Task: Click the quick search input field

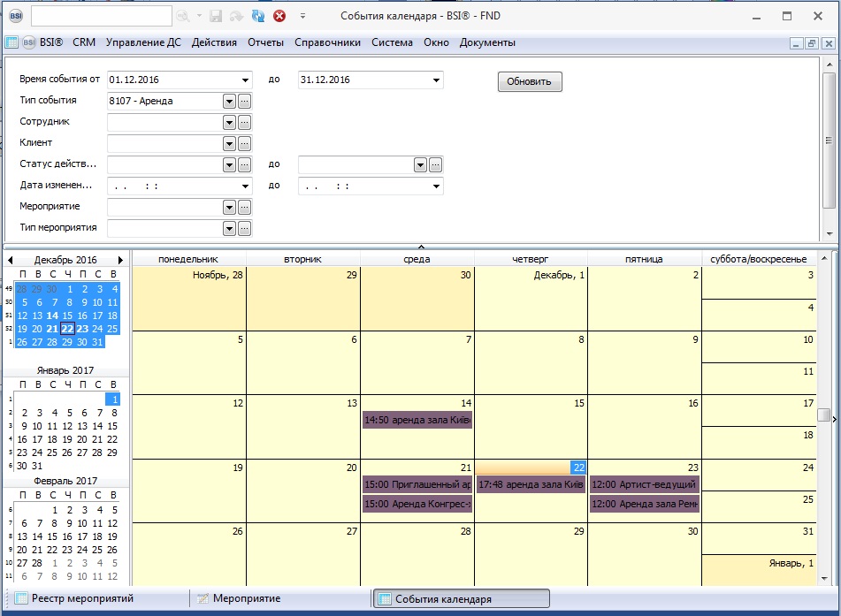Action: point(102,16)
